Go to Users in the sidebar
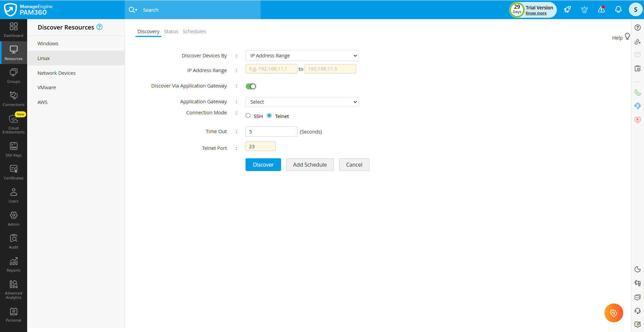 [x=13, y=196]
